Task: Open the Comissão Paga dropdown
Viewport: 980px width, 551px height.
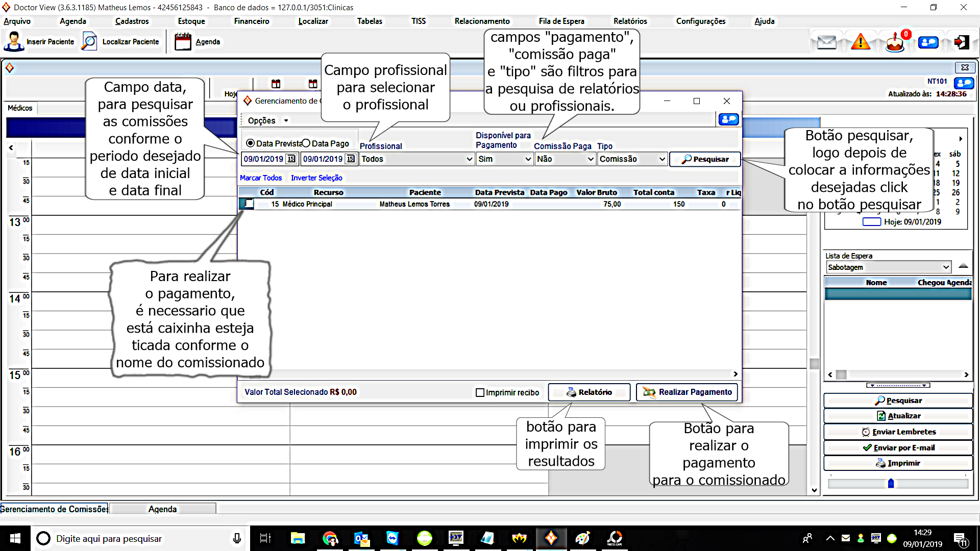Action: click(x=590, y=159)
